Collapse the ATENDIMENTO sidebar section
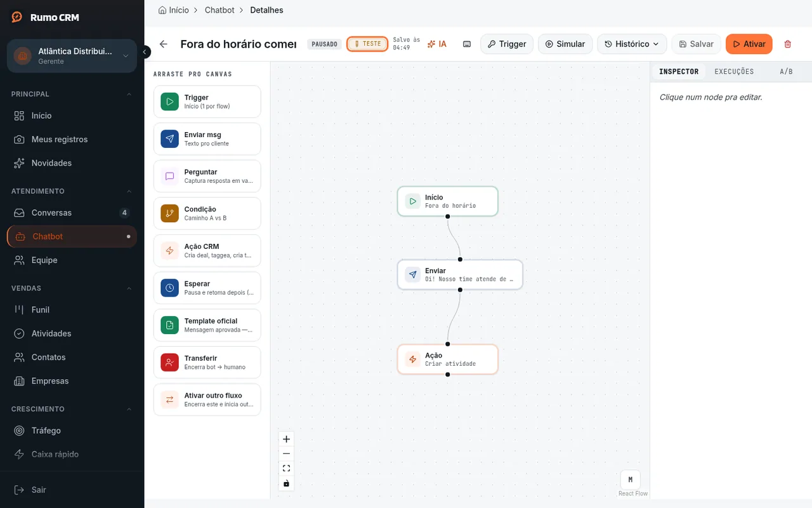This screenshot has width=812, height=508. pyautogui.click(x=129, y=191)
